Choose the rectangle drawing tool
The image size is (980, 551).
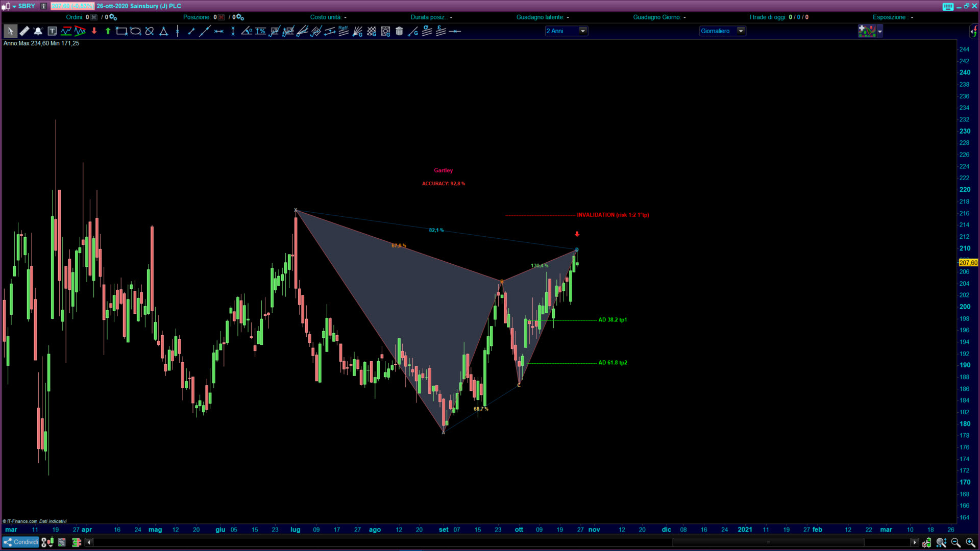tap(121, 31)
